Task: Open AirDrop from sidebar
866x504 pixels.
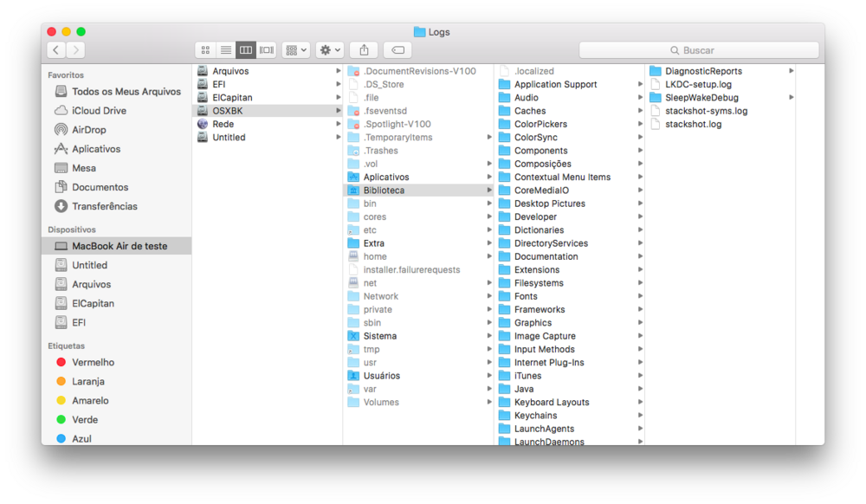Action: click(x=89, y=130)
